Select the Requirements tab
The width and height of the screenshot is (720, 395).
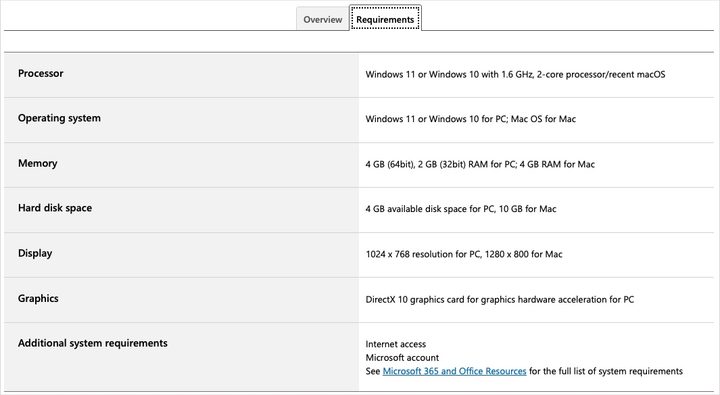pos(385,19)
